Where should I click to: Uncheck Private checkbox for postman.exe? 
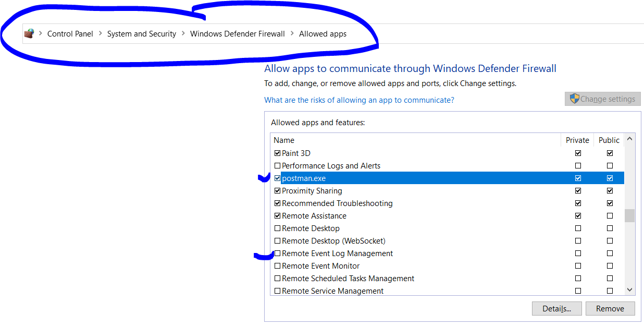tap(578, 178)
